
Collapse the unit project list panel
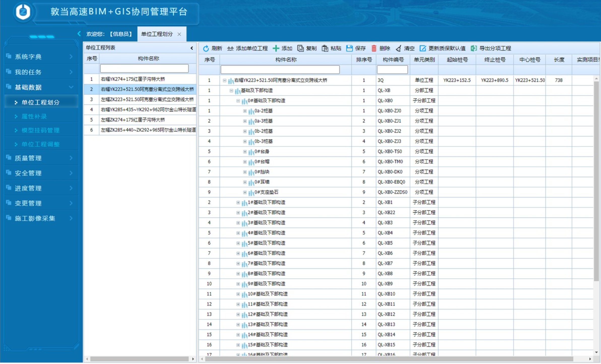point(192,48)
